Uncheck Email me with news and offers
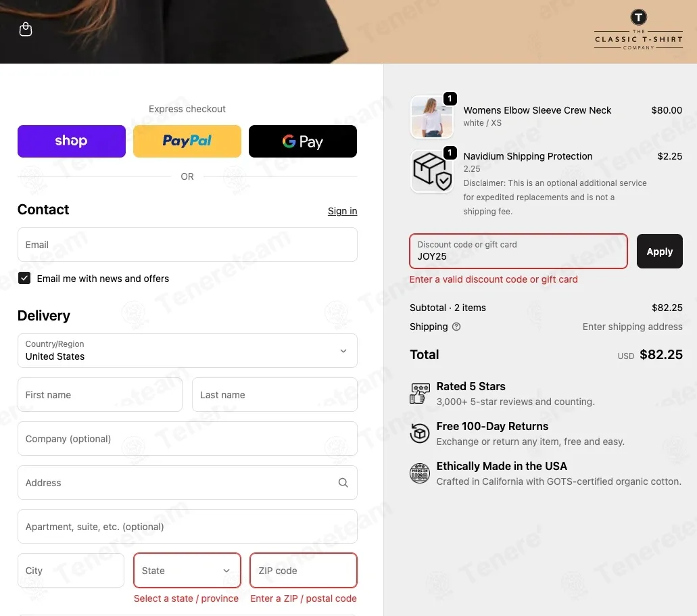 click(24, 279)
